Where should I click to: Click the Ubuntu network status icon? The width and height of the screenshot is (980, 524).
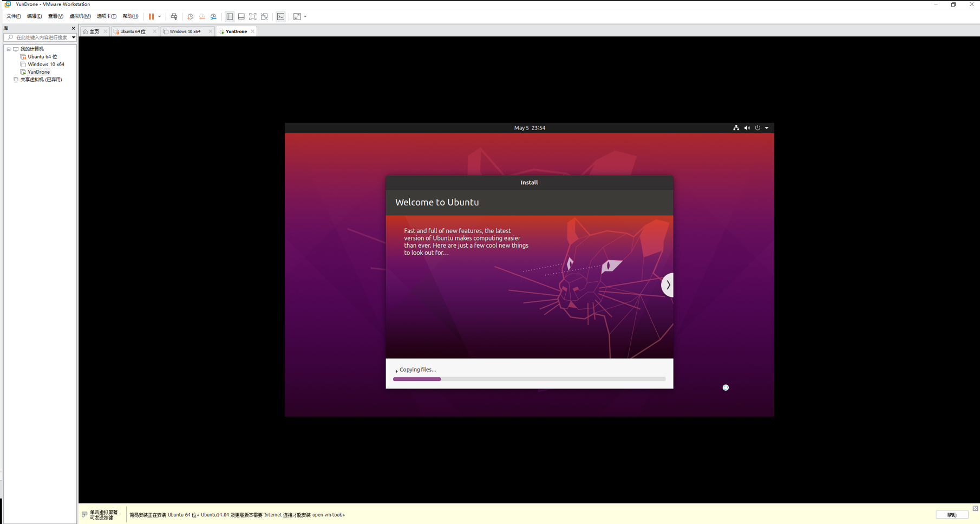736,128
